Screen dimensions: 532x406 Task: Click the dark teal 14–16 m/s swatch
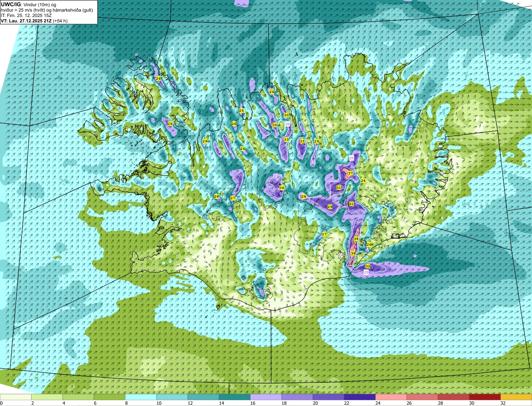tap(234, 397)
